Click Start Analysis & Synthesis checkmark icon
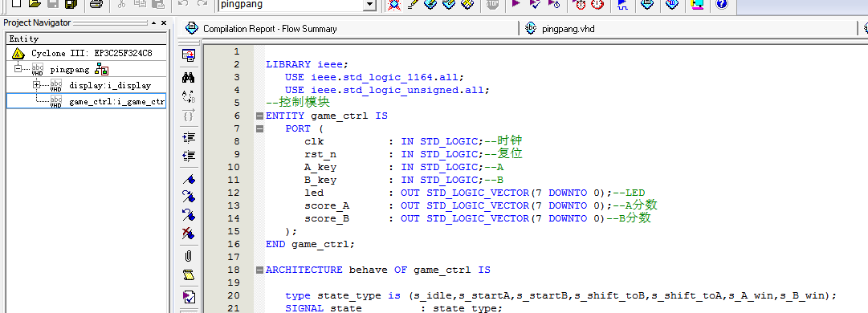Image resolution: width=868 pixels, height=313 pixels. coord(535,5)
